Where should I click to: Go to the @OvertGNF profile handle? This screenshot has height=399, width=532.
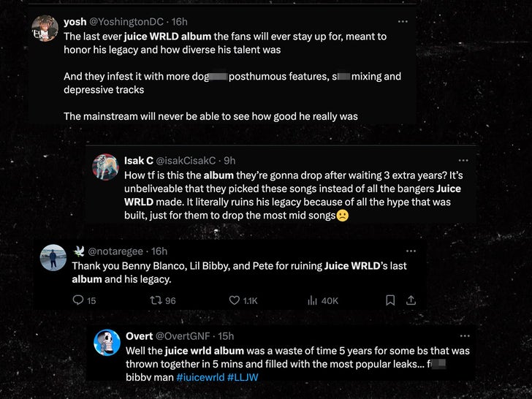[183, 335]
